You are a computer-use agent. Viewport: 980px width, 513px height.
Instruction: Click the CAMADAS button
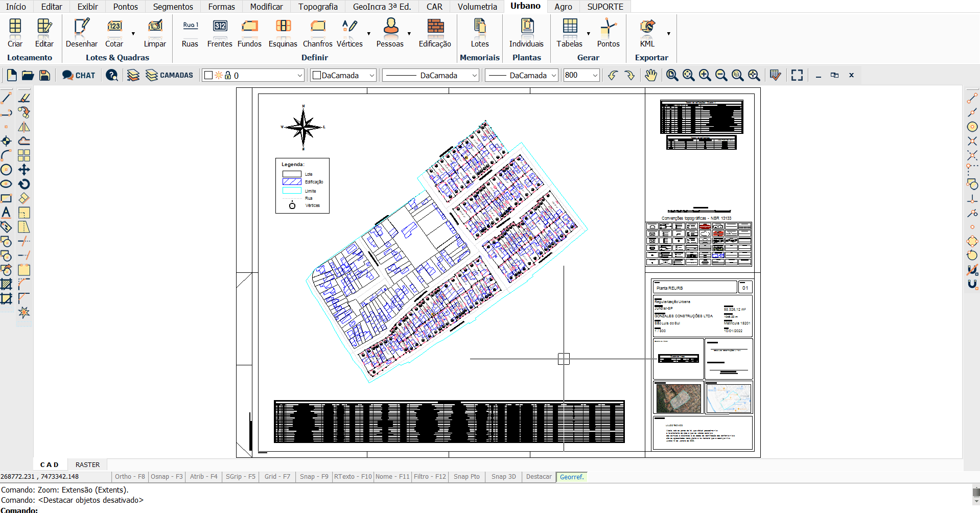coord(170,76)
